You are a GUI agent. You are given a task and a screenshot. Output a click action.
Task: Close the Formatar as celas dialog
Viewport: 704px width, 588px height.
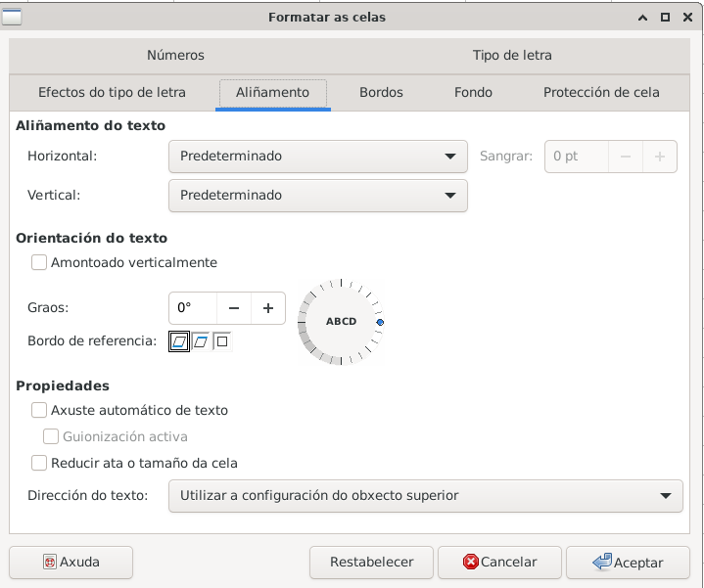point(687,18)
